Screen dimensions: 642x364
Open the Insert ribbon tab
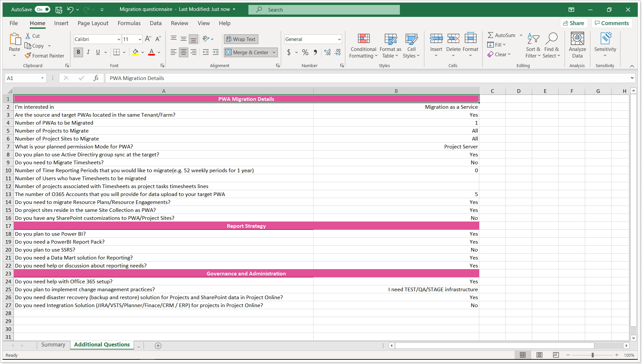point(61,23)
